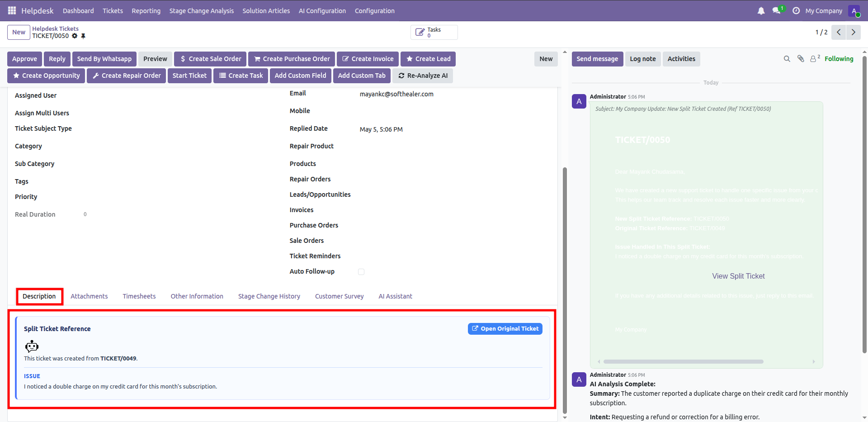This screenshot has width=868, height=422.
Task: Open conversations chat icon in navbar
Action: pyautogui.click(x=777, y=10)
